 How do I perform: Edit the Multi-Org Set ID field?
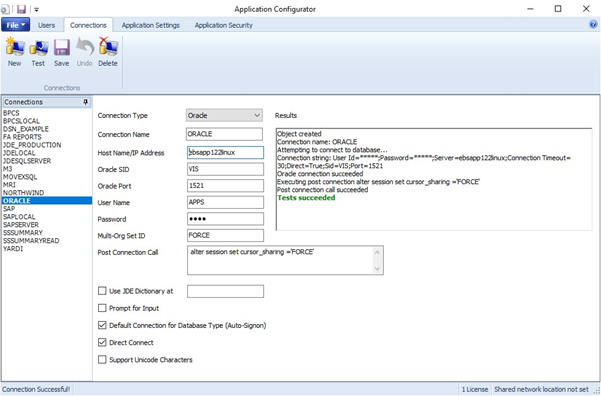(x=225, y=235)
